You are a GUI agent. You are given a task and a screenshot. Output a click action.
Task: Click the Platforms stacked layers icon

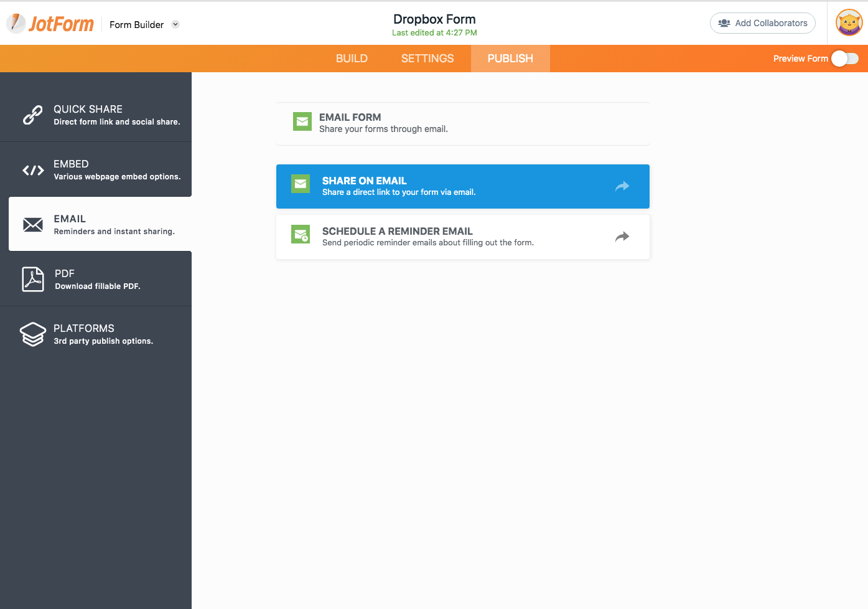coord(33,334)
